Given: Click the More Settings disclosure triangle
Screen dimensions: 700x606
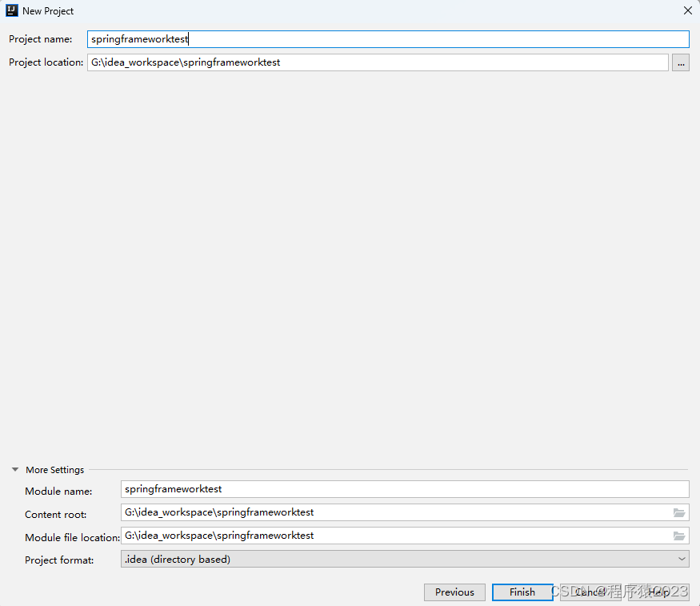Looking at the screenshot, I should pyautogui.click(x=14, y=470).
